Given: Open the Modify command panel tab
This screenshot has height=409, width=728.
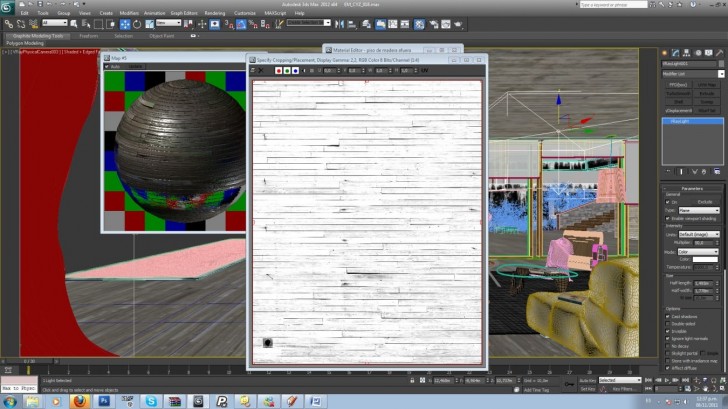Looking at the screenshot, I should 676,53.
